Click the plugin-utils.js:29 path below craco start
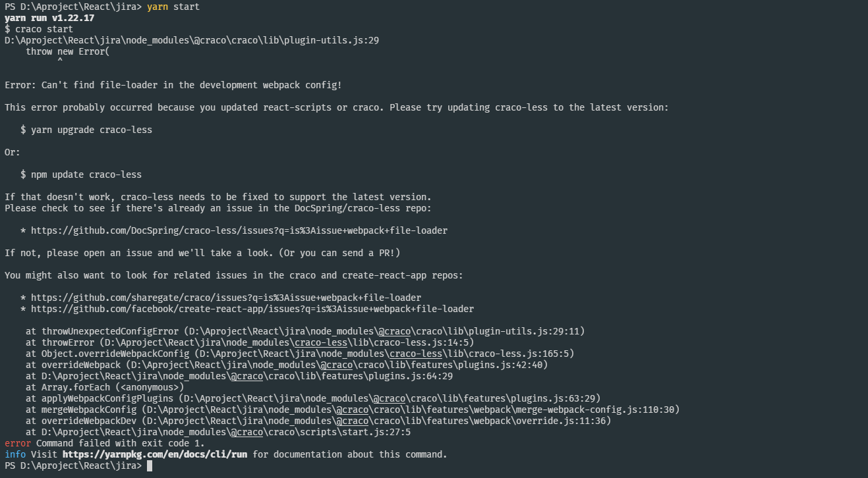The width and height of the screenshot is (868, 478). click(x=192, y=40)
